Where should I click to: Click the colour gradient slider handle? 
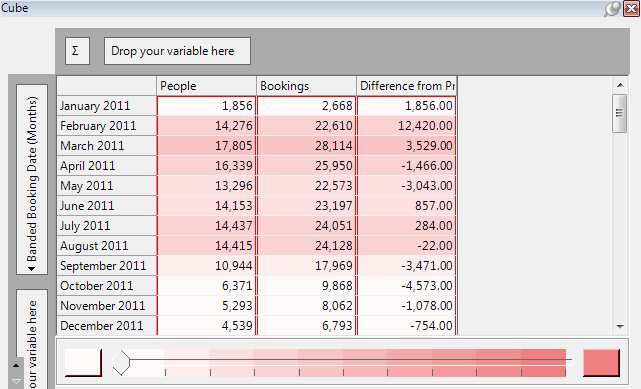121,362
